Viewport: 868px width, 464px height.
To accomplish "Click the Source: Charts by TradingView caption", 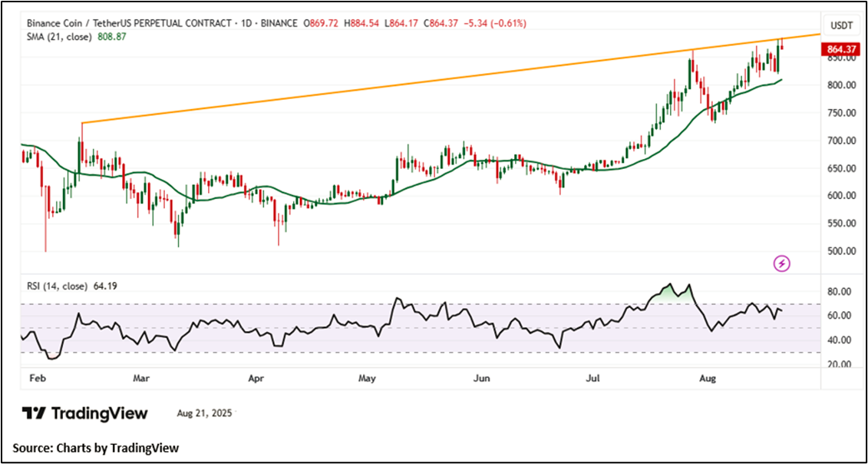I will tap(97, 447).
